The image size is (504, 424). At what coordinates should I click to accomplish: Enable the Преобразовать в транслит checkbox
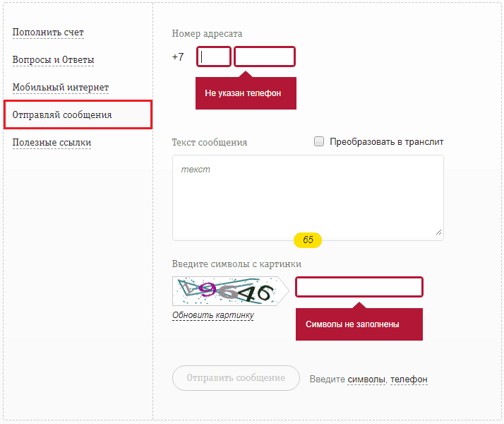pyautogui.click(x=319, y=141)
